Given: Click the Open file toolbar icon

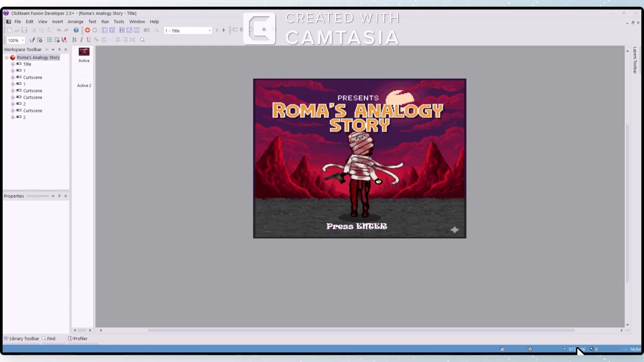Looking at the screenshot, I should (x=17, y=31).
